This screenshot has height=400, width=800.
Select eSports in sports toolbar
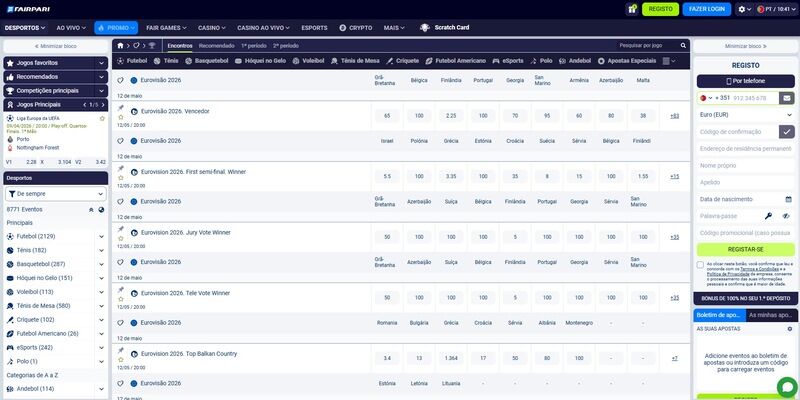pyautogui.click(x=508, y=61)
